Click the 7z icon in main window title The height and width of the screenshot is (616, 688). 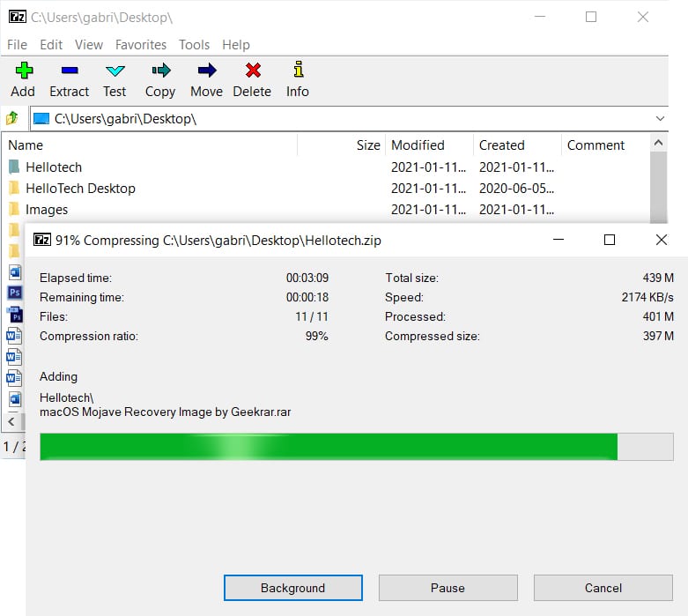17,17
